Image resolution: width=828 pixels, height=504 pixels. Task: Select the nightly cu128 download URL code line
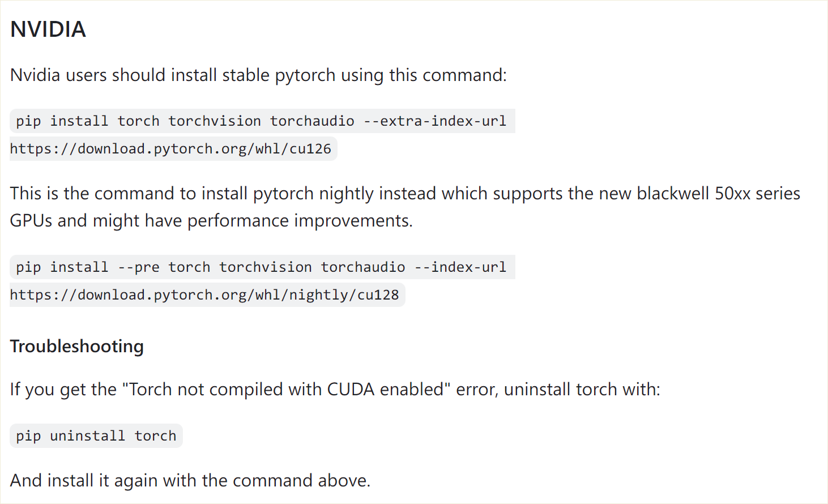click(204, 295)
